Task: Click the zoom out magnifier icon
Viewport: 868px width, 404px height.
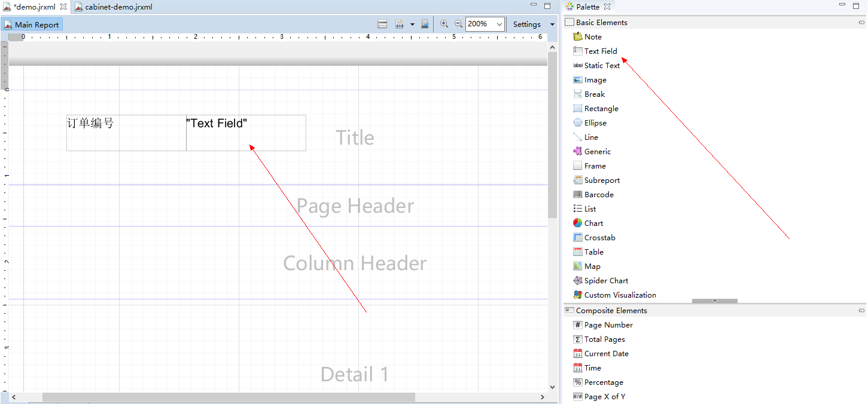Action: click(458, 24)
